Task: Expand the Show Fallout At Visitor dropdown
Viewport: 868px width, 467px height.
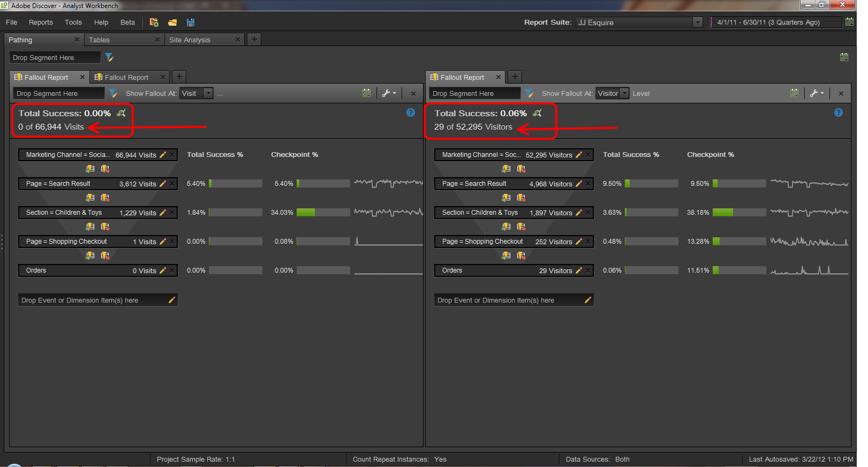Action: point(624,93)
